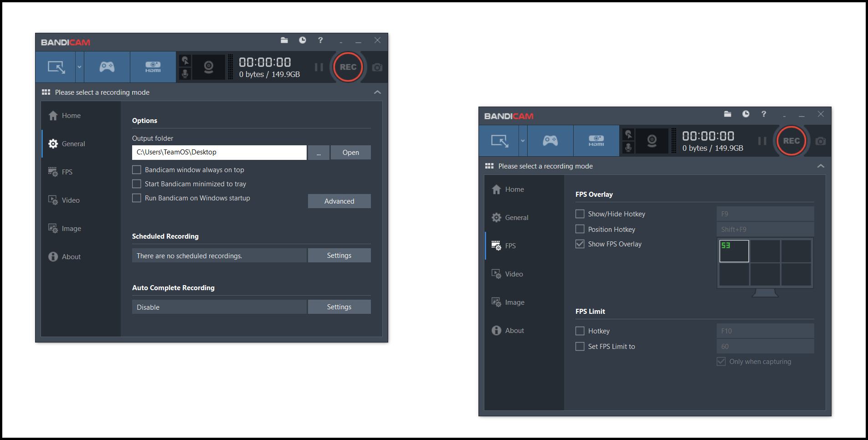Image resolution: width=868 pixels, height=440 pixels.
Task: Open Image tab in right window sidebar
Action: tap(524, 302)
